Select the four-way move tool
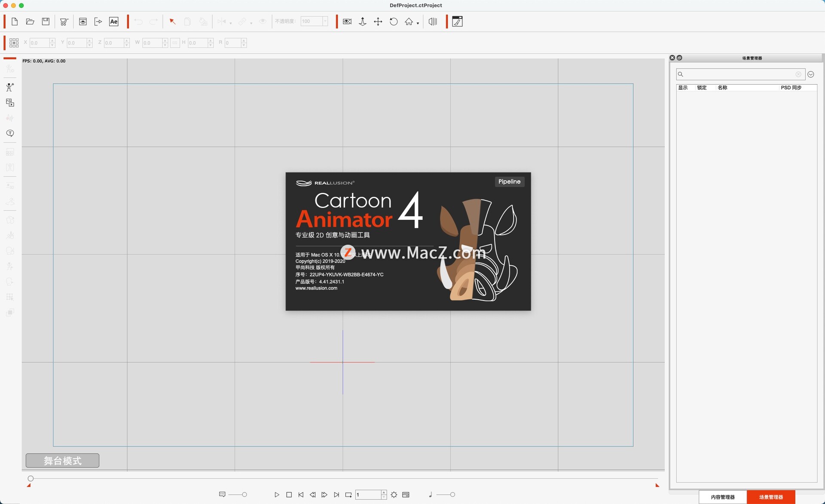Image resolution: width=825 pixels, height=504 pixels. coord(378,21)
